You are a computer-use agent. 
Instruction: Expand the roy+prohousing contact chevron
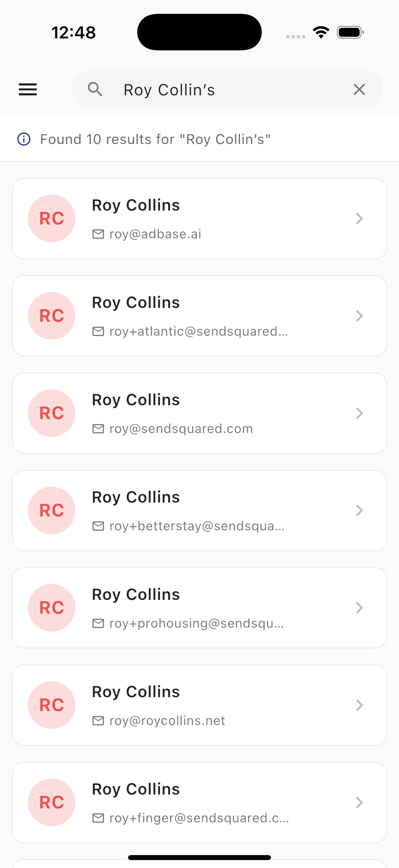point(359,608)
